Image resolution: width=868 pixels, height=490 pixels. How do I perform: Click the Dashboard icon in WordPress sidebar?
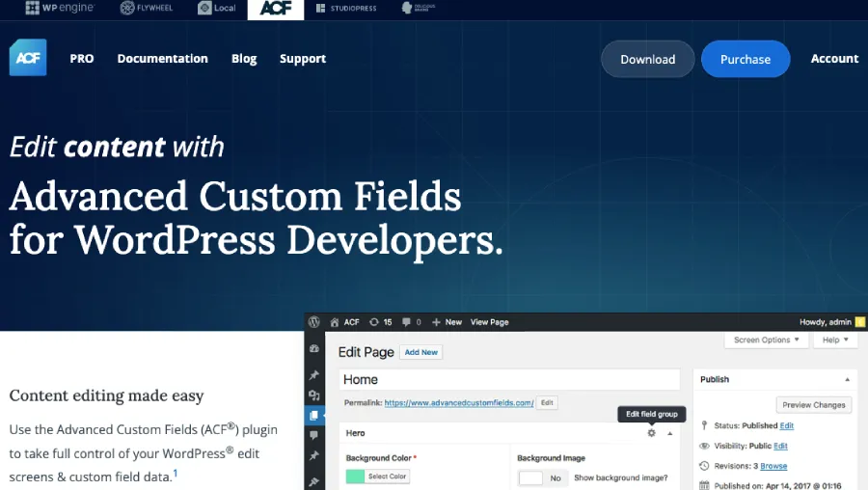pos(313,350)
